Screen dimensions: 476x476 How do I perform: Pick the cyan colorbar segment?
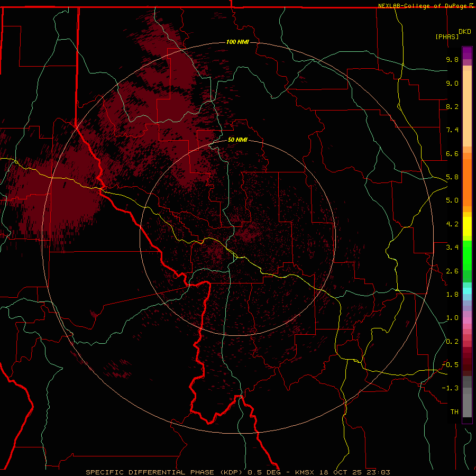[467, 291]
